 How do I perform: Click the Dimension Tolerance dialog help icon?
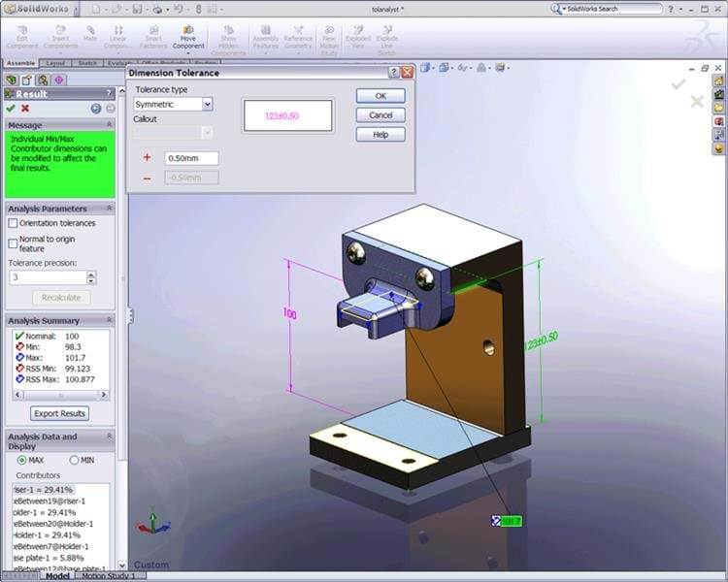pyautogui.click(x=394, y=73)
